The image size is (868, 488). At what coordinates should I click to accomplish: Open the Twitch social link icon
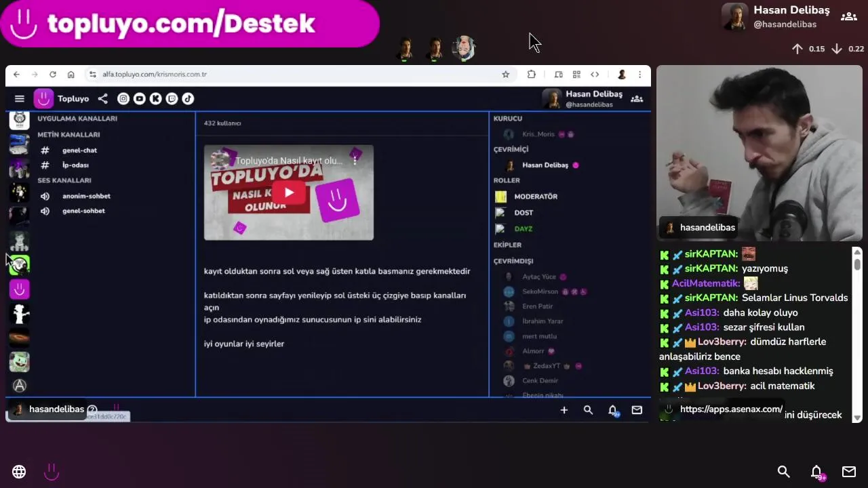(x=172, y=99)
